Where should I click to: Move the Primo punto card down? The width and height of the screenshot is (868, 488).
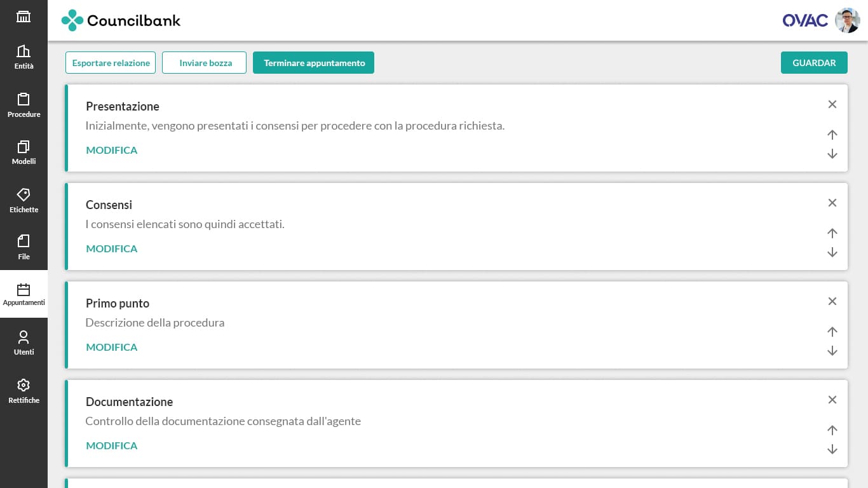tap(832, 351)
